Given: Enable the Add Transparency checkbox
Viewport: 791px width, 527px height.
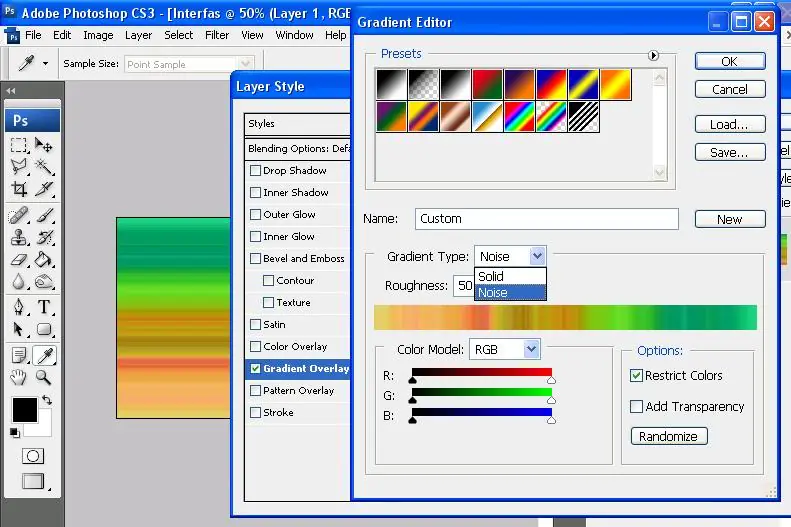Looking at the screenshot, I should click(637, 407).
